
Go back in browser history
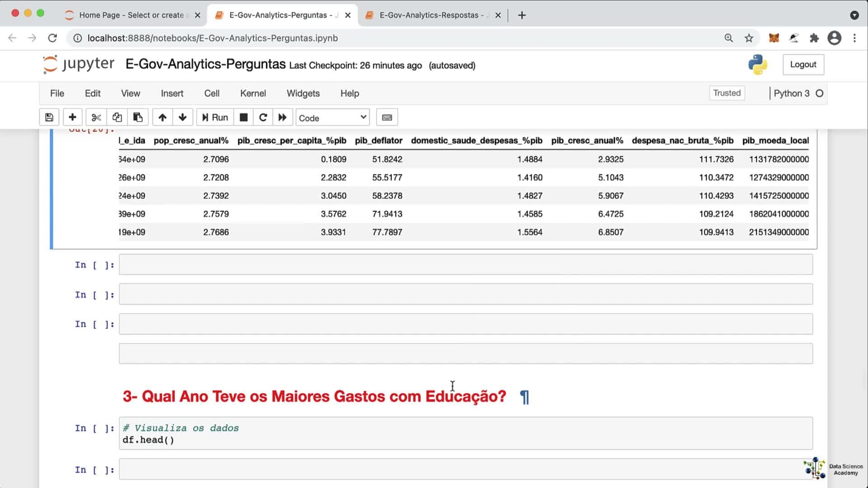pos(12,38)
